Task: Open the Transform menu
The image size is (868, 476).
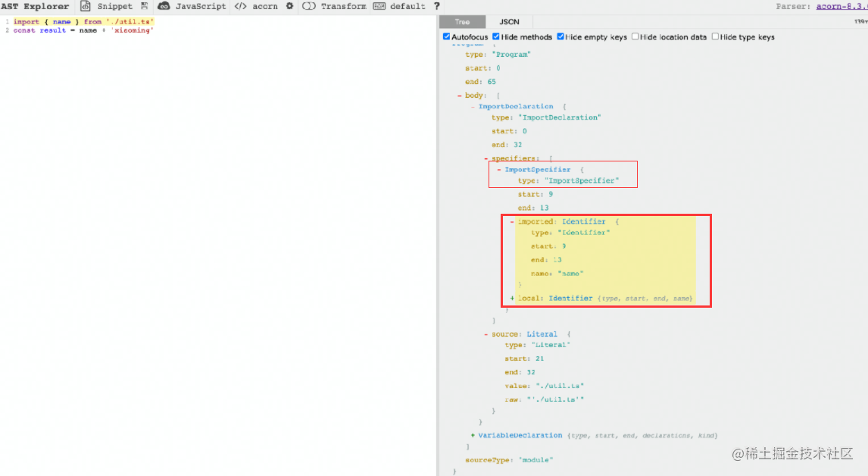Action: [343, 6]
